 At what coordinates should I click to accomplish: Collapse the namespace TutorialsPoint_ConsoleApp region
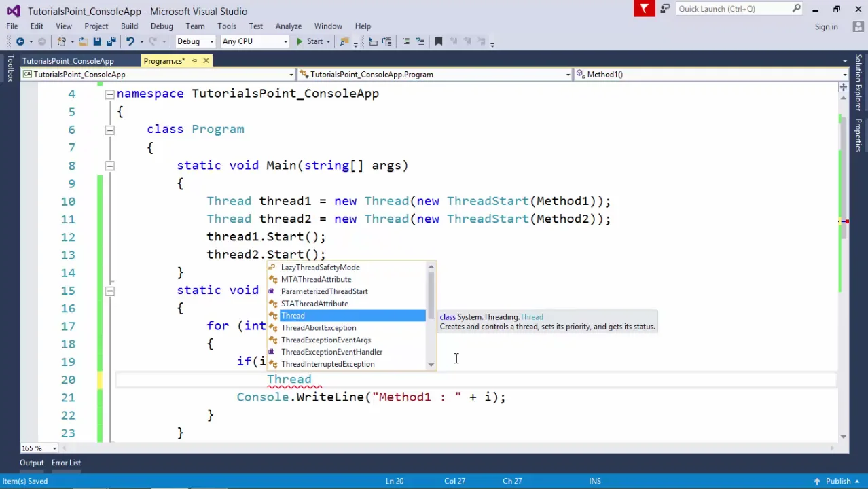[x=109, y=94]
